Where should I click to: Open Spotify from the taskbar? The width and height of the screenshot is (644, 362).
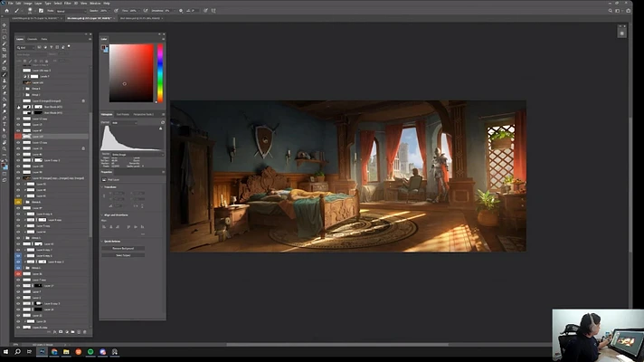click(90, 352)
